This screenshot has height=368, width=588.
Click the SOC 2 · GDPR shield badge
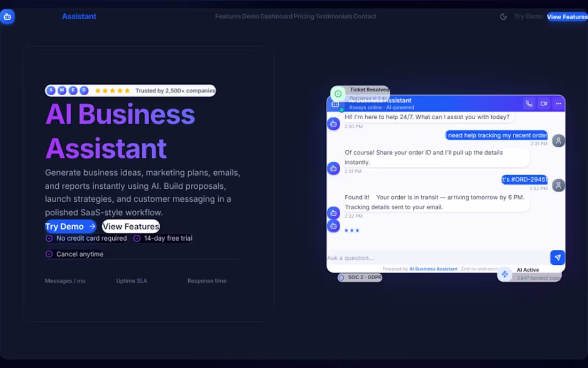[x=360, y=278]
